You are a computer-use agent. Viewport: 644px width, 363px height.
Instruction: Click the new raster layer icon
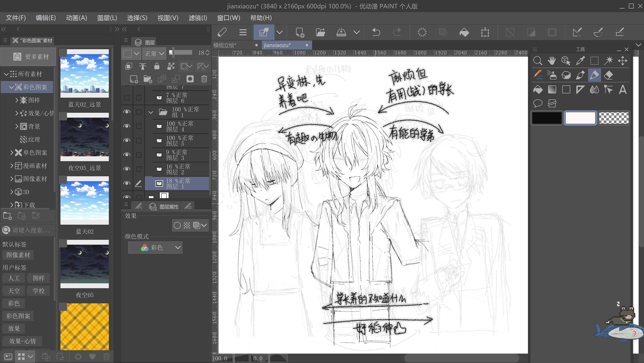(134, 79)
